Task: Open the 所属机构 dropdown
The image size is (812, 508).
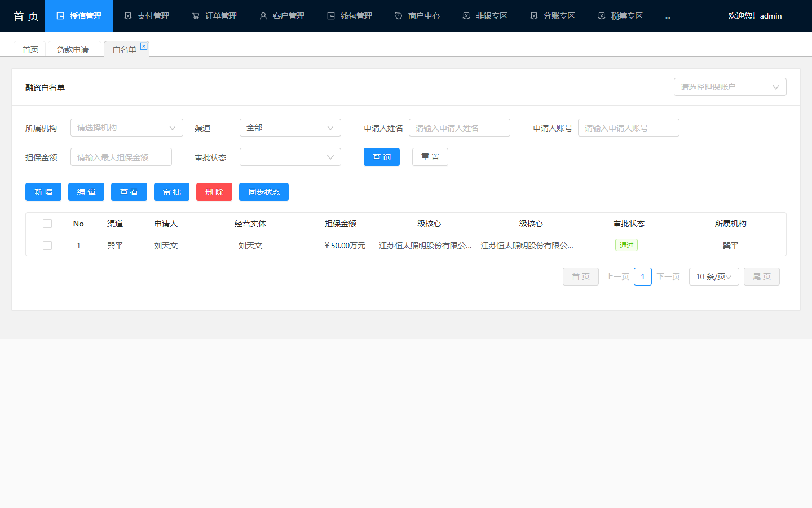Action: (x=127, y=128)
